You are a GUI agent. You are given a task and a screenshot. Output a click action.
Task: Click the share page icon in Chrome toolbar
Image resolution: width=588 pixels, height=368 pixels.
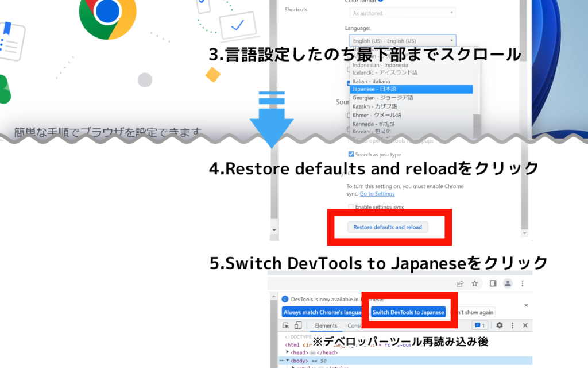pos(460,283)
